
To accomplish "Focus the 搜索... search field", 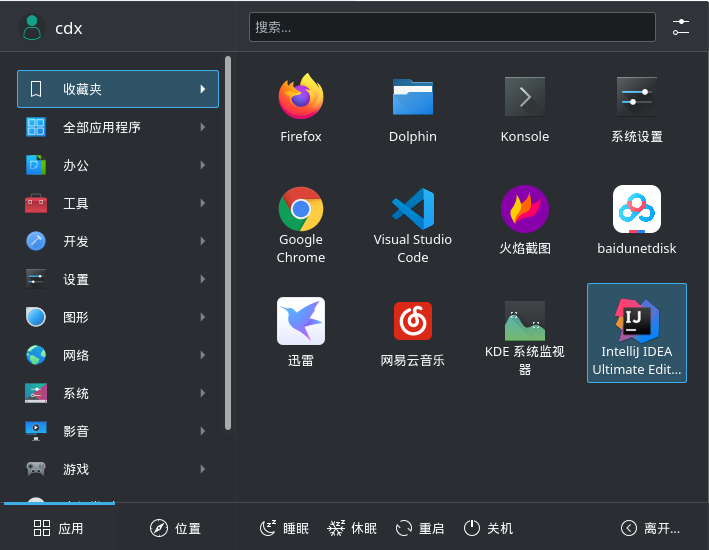I will (452, 27).
